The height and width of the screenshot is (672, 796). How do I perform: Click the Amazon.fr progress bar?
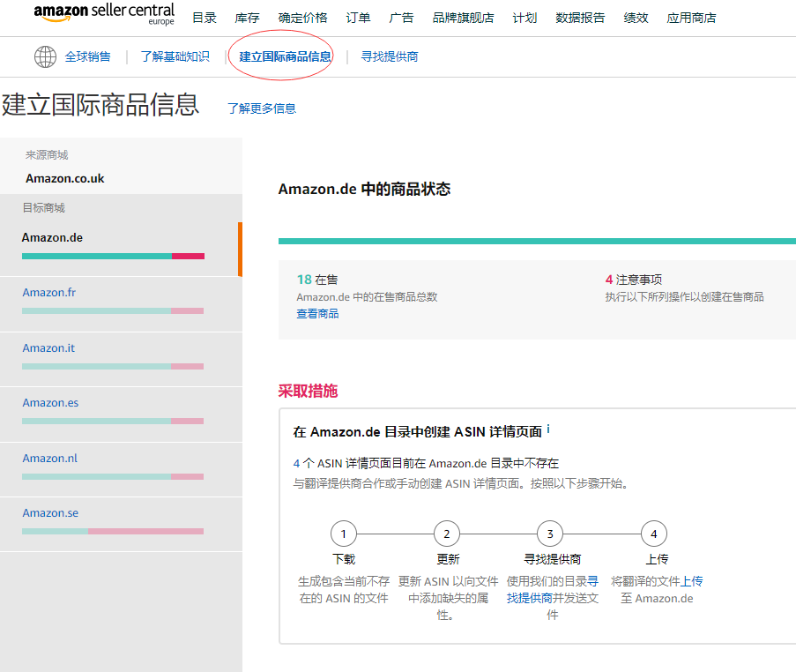[113, 310]
